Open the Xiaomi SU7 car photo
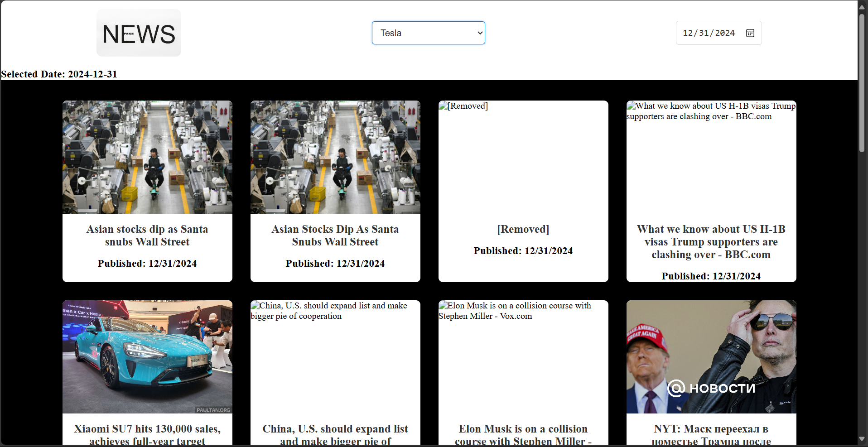Viewport: 868px width, 447px height. [147, 357]
